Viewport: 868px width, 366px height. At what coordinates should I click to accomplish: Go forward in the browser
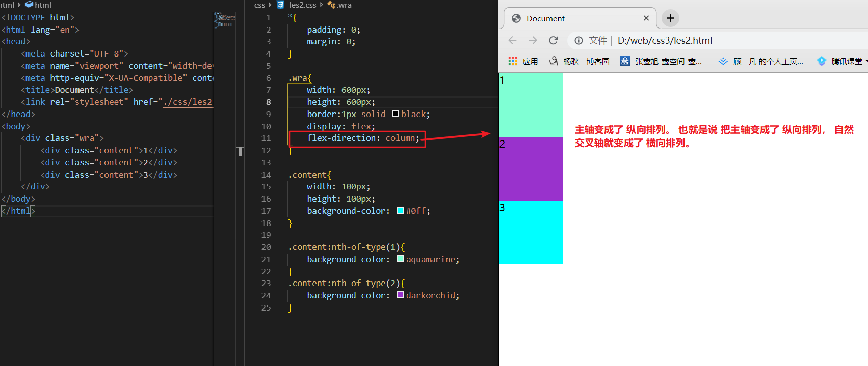[533, 40]
